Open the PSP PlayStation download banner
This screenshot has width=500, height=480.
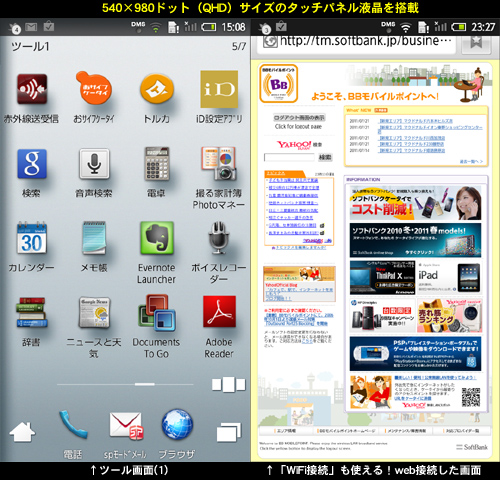click(x=415, y=353)
